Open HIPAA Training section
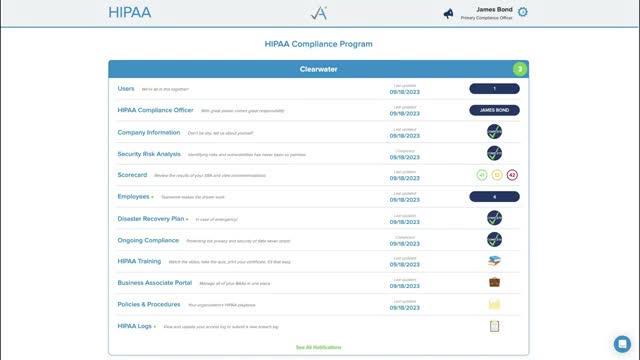Screen dimensions: 640x360 pyautogui.click(x=139, y=261)
